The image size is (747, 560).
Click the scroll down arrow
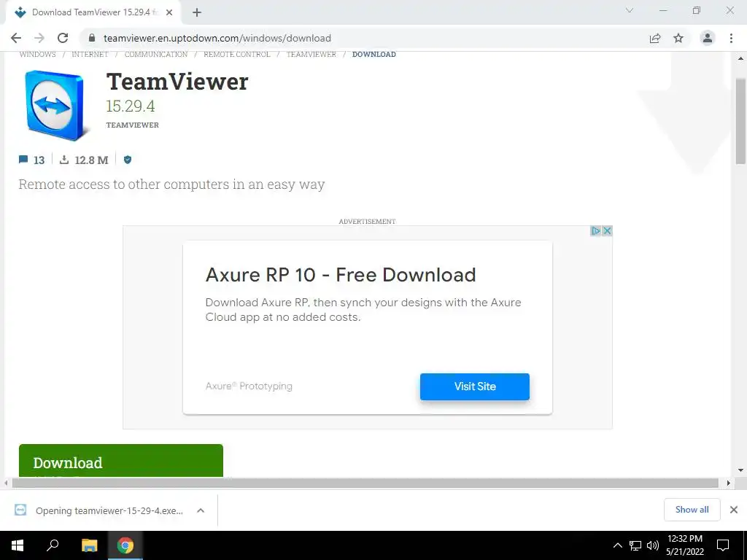[x=740, y=470]
